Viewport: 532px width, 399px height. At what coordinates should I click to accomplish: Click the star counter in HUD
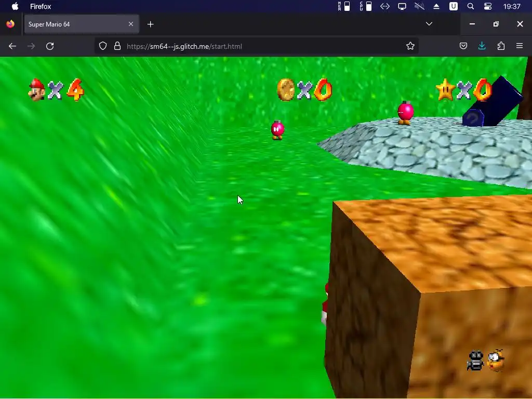point(463,89)
